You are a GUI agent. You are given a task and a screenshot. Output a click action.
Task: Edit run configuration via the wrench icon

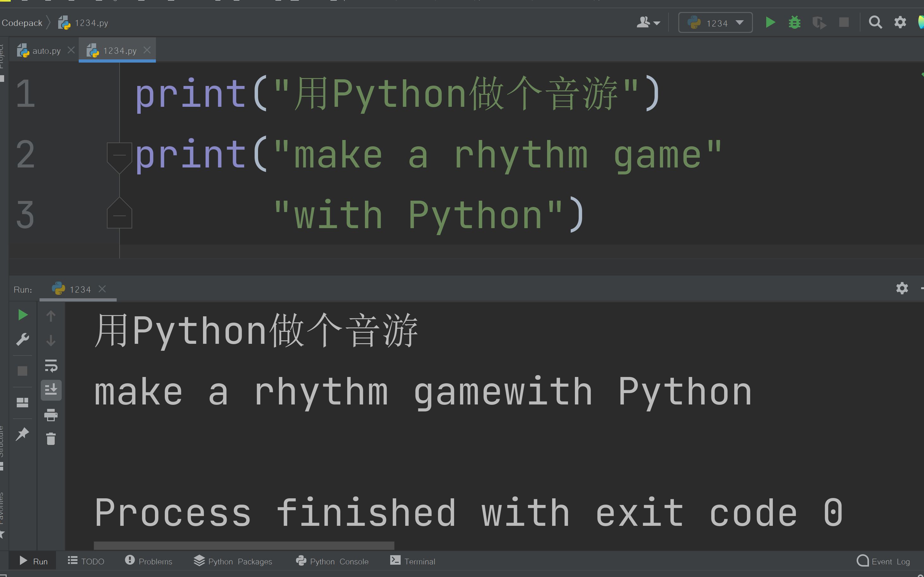[x=22, y=339]
